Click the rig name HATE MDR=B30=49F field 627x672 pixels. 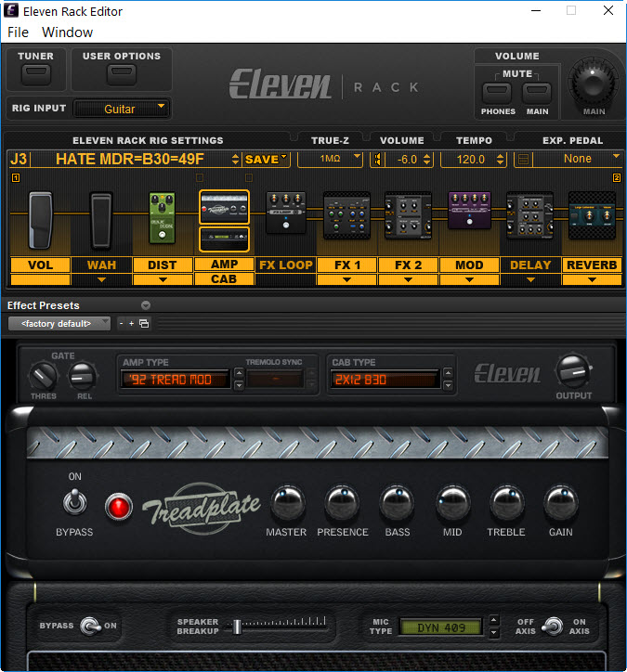(x=130, y=160)
